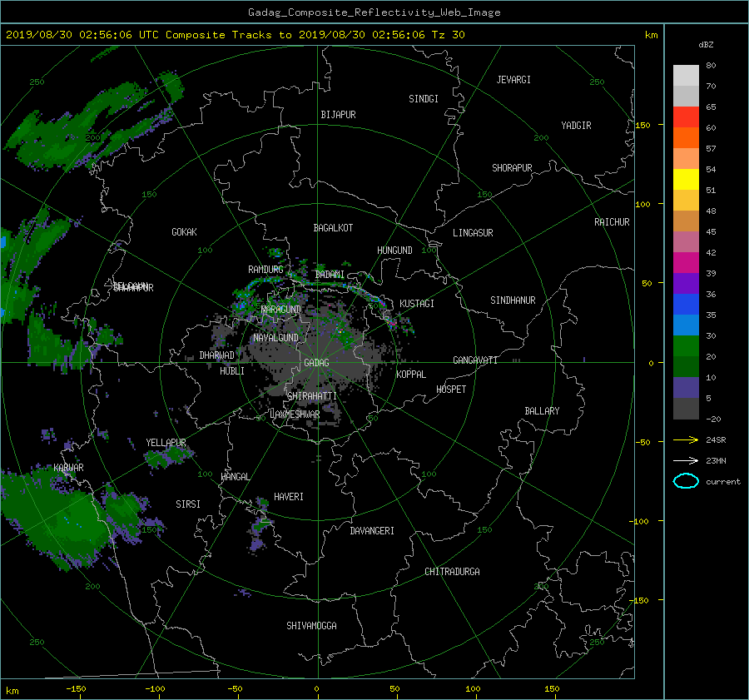This screenshot has height=700, width=749.
Task: Click the SINDGI city label
Action: [x=424, y=99]
